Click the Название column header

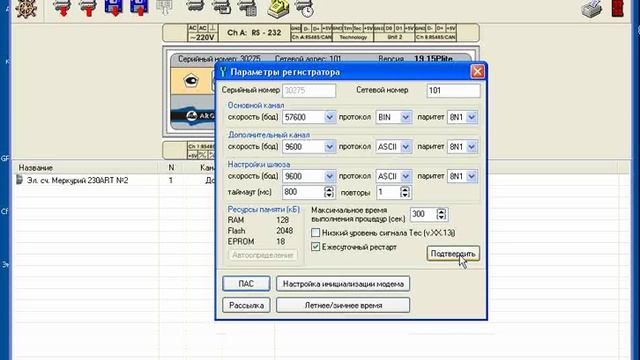click(x=85, y=168)
